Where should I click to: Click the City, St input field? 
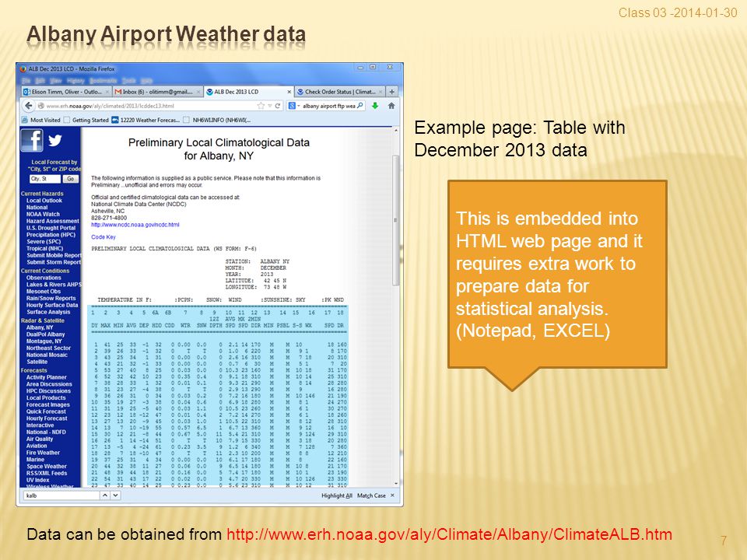pos(45,179)
